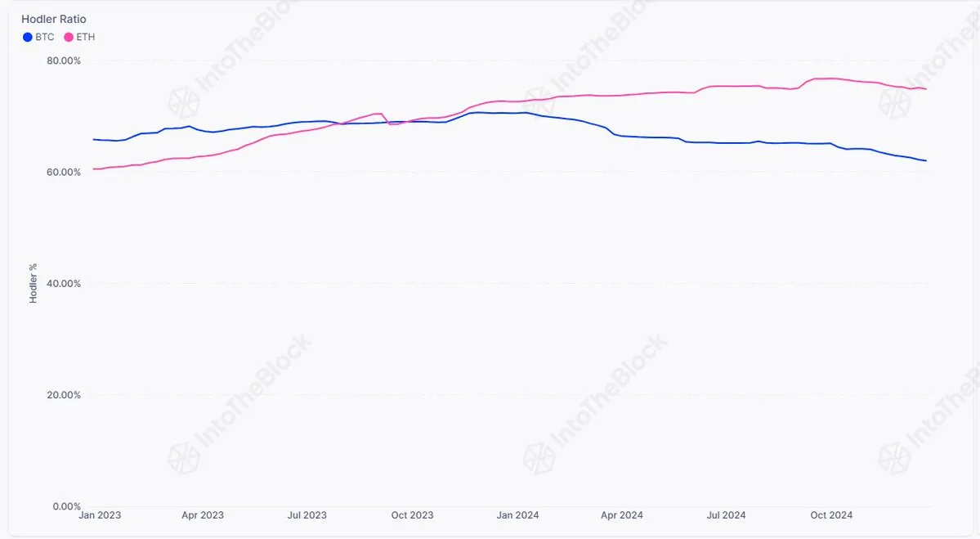Image resolution: width=980 pixels, height=539 pixels.
Task: Click the BTC legend label
Action: (x=44, y=37)
